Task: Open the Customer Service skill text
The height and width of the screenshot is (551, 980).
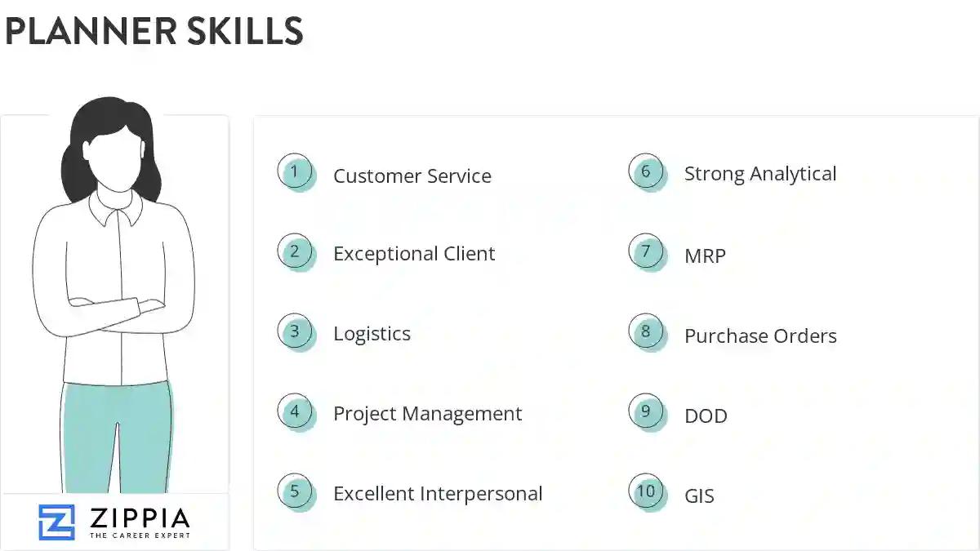Action: point(412,176)
